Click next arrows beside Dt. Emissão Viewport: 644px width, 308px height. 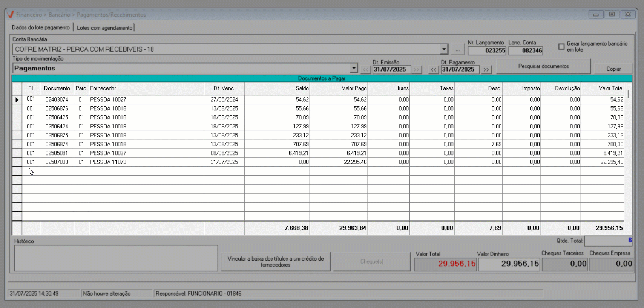(x=416, y=70)
